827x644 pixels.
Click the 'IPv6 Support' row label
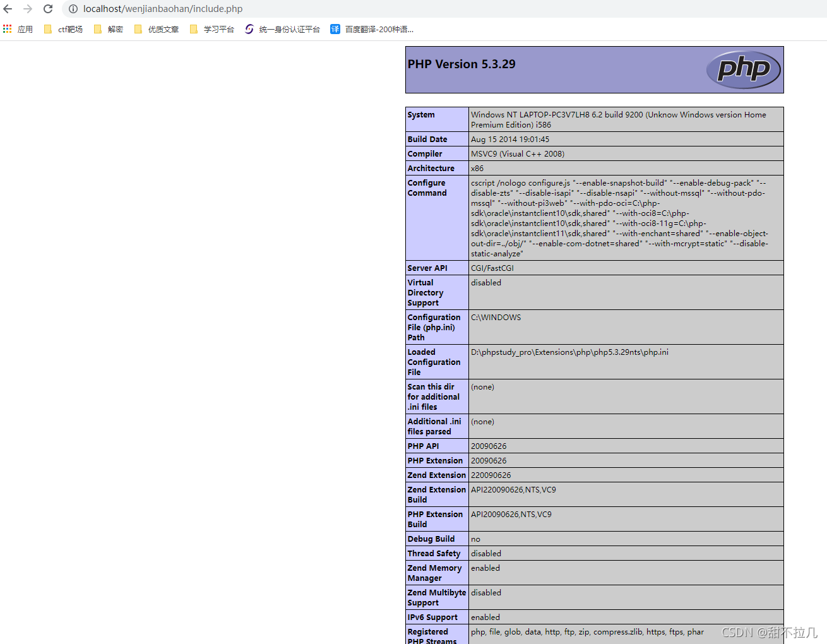tap(432, 617)
